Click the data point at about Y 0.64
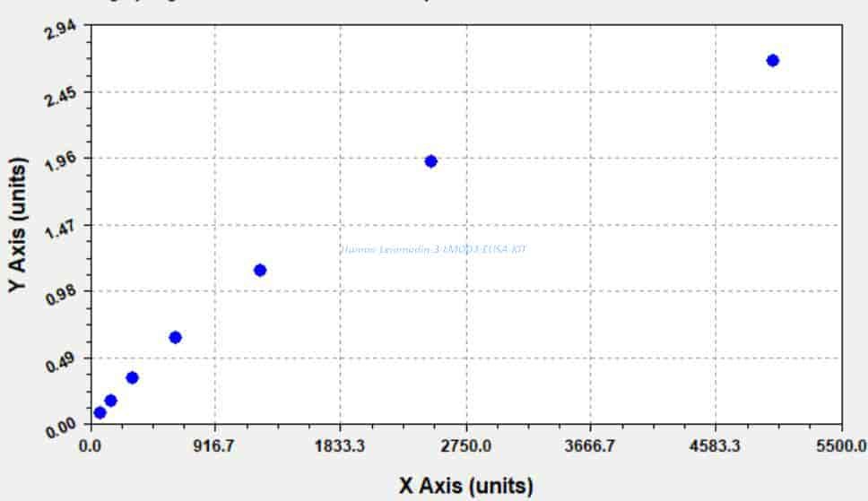 coord(175,337)
